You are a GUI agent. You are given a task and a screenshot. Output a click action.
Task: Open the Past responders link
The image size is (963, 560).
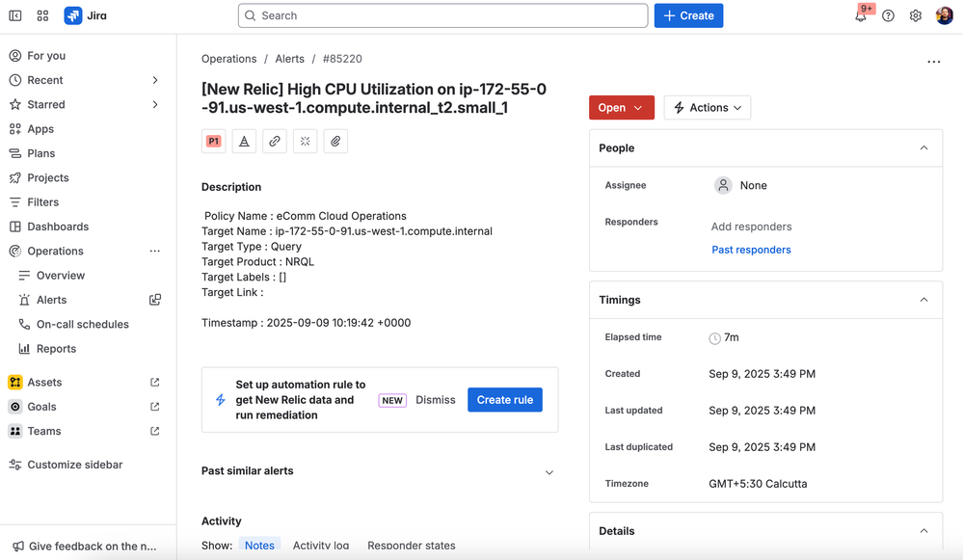point(751,250)
